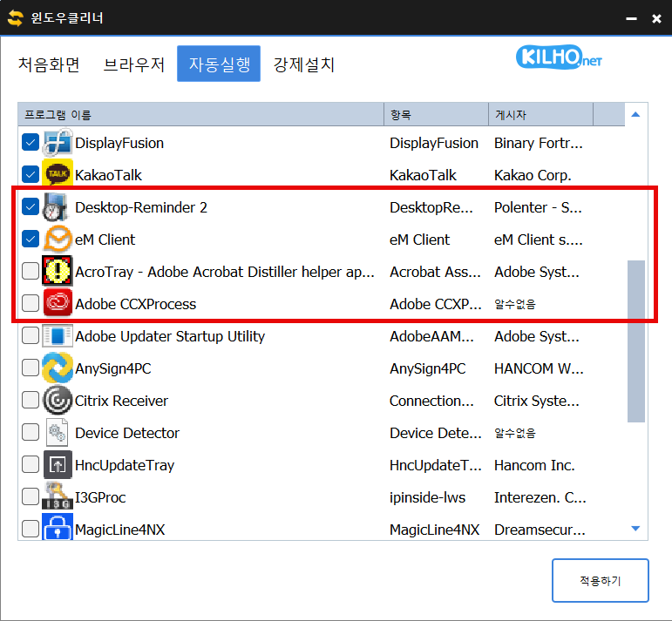Enable the AcroTray checkbox
This screenshot has height=621, width=672.
31,271
